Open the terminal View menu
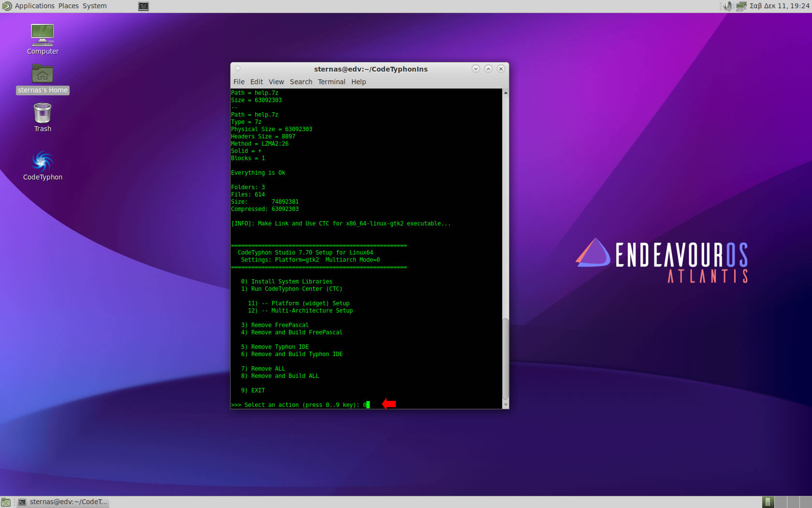The height and width of the screenshot is (508, 812). [276, 82]
